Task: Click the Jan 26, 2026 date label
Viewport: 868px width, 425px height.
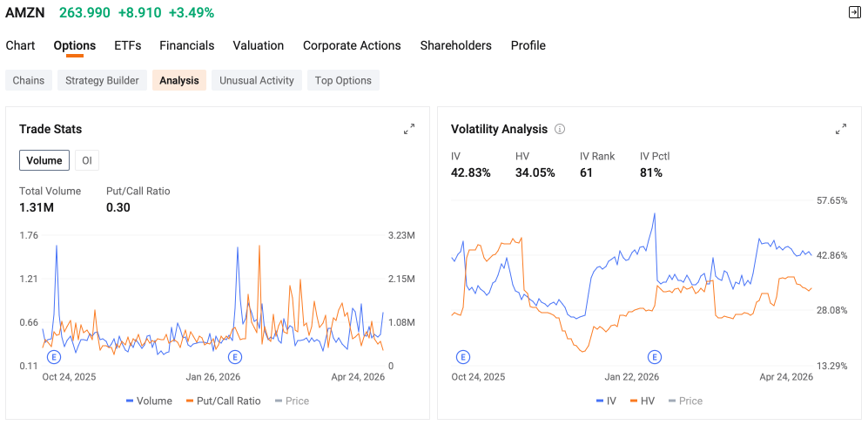Action: [x=213, y=377]
